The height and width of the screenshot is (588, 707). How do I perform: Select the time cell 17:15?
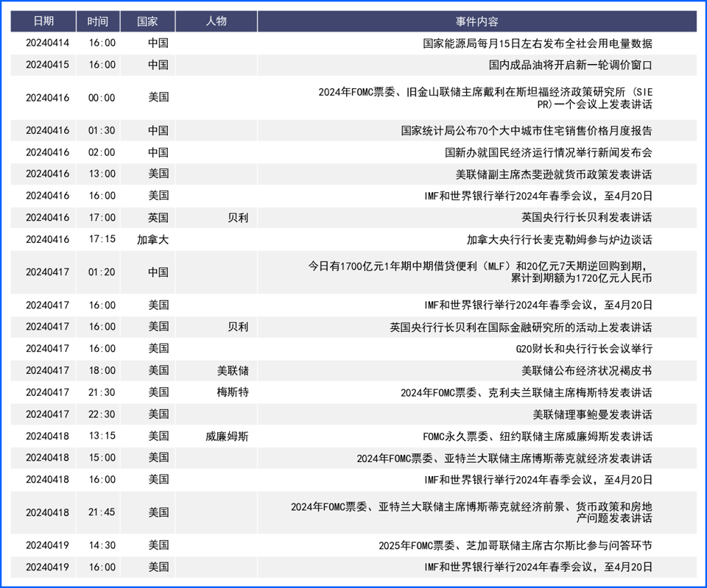coord(102,239)
